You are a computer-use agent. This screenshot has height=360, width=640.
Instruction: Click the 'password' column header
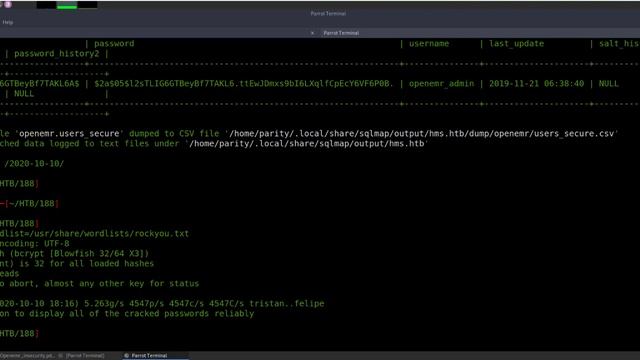pos(114,44)
